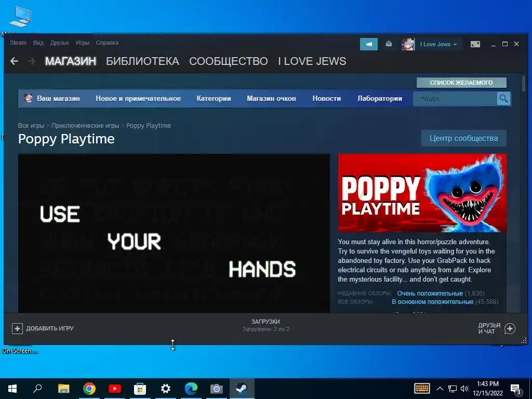Screen dimensions: 532x399
Task: Open the announcements megaphone icon
Action: 369,44
